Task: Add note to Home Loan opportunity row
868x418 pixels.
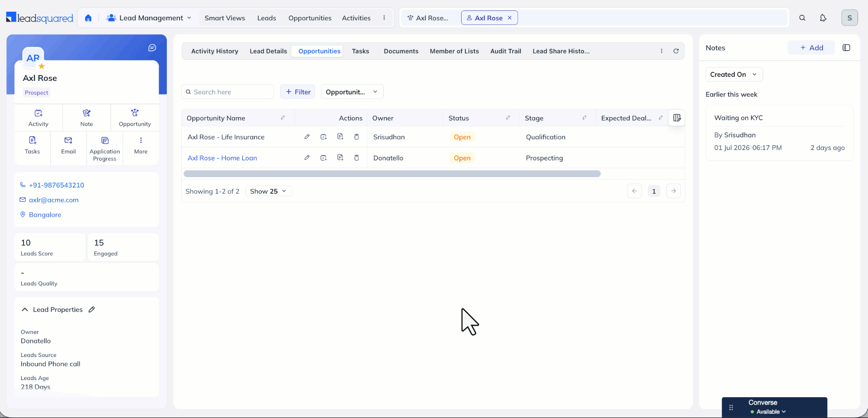Action: point(340,158)
